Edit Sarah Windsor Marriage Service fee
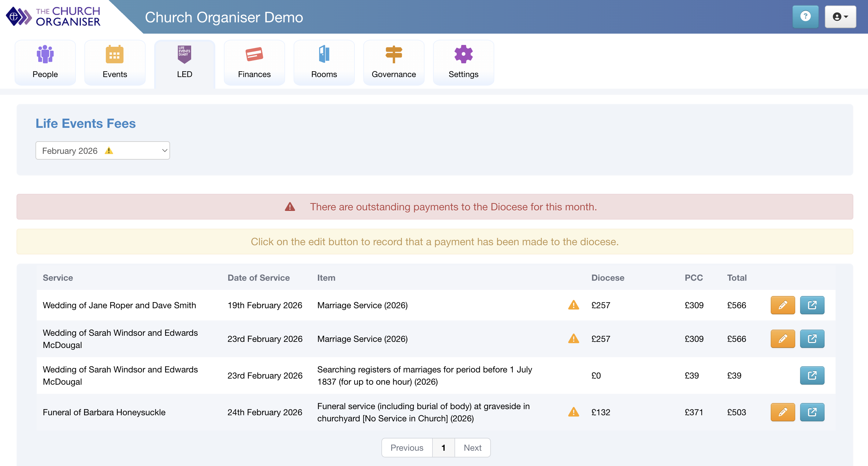The image size is (868, 466). tap(782, 338)
